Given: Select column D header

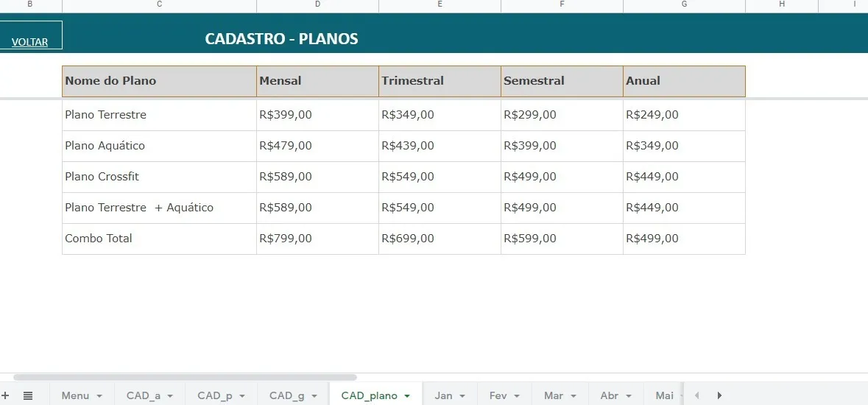Looking at the screenshot, I should click(317, 5).
